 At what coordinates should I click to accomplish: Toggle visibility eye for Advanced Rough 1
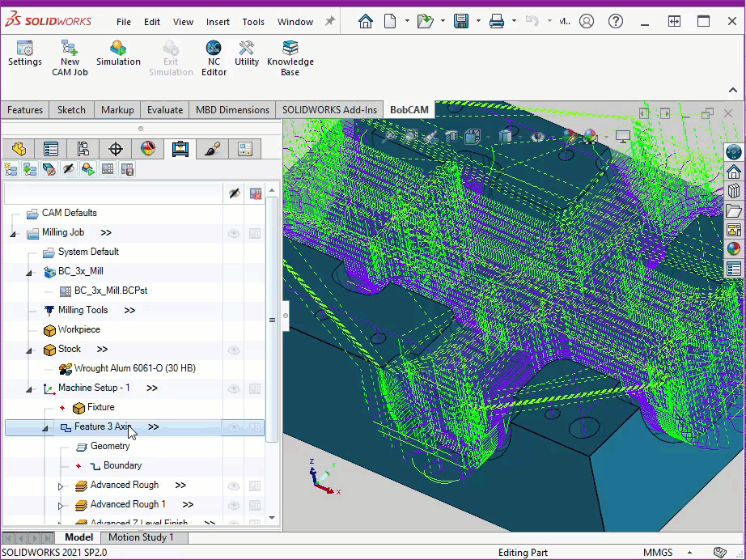[234, 505]
